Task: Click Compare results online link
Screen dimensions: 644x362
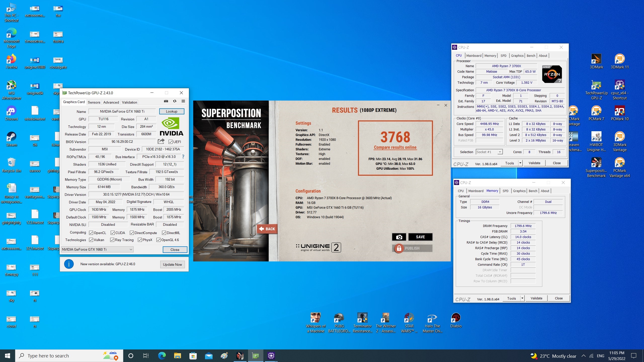Action: coord(395,147)
